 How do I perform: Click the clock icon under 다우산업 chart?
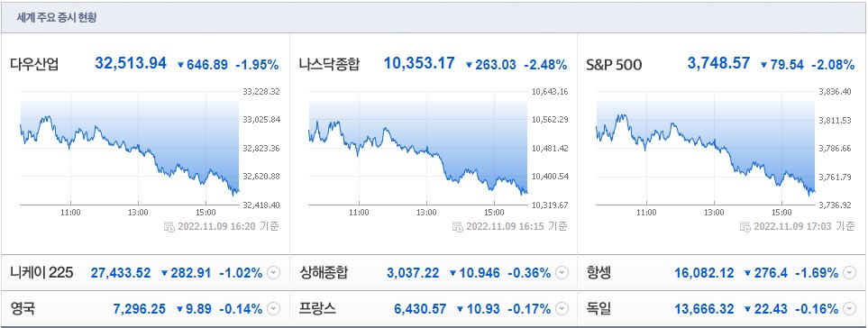click(169, 226)
